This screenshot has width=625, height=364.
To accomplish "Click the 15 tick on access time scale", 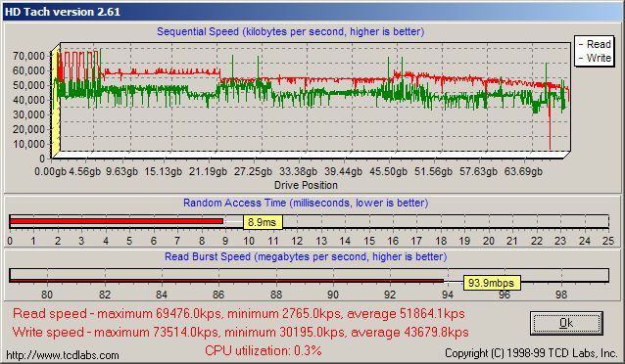I will pos(369,241).
